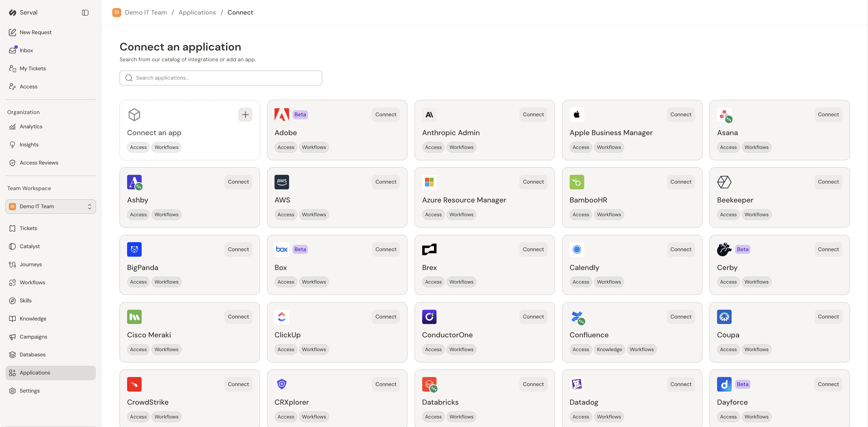Open Journeys in sidebar
The height and width of the screenshot is (427, 868).
[x=50, y=264]
